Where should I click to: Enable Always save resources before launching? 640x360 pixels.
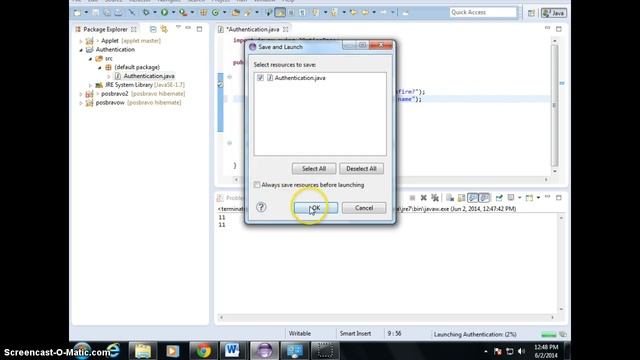click(x=257, y=185)
